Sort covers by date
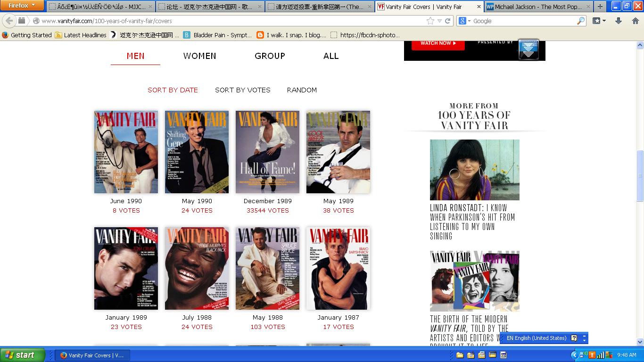Viewport: 644px width, 362px height. point(173,90)
